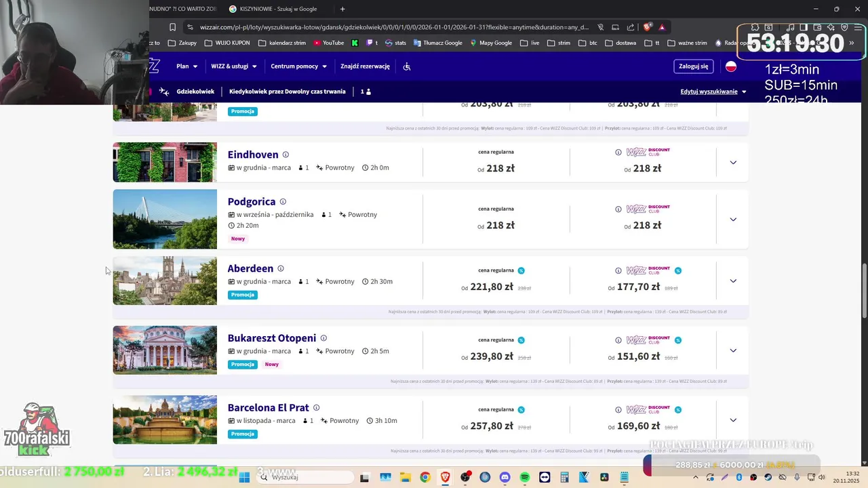Screen dimensions: 868x488
Task: Click Promocja badge under Aberdeen
Action: click(243, 295)
